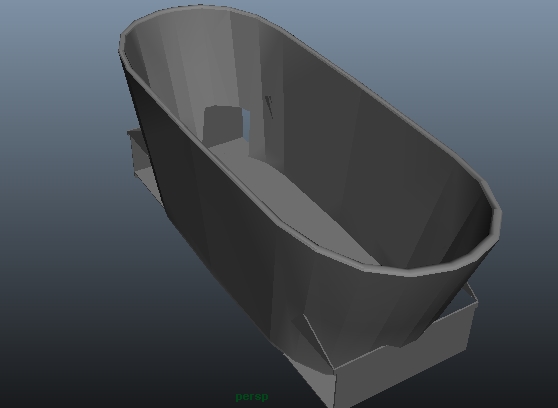
Task: Select the angled left face of base box
Action: tap(313, 377)
